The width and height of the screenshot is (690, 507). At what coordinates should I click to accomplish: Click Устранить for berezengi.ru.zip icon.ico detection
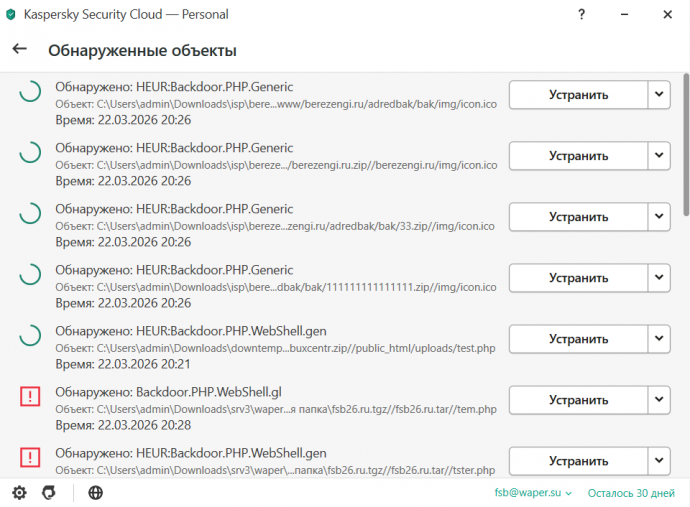pos(578,155)
